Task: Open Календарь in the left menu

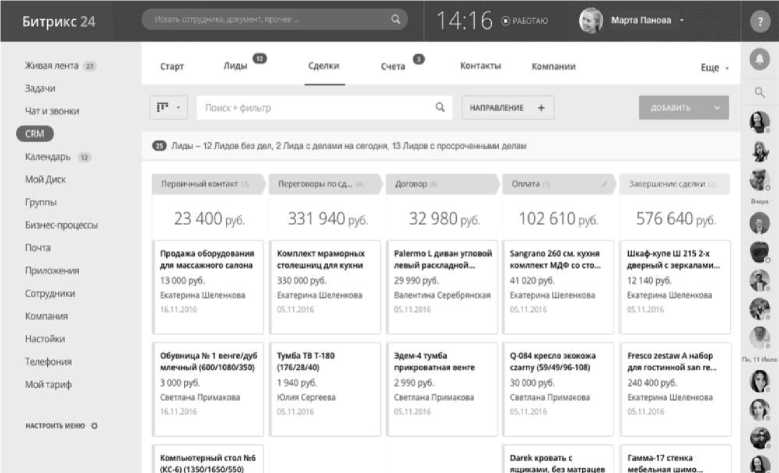Action: click(x=48, y=157)
